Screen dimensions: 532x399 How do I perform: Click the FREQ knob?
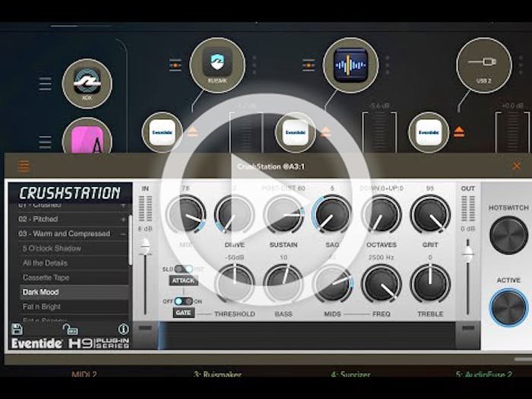(382, 283)
